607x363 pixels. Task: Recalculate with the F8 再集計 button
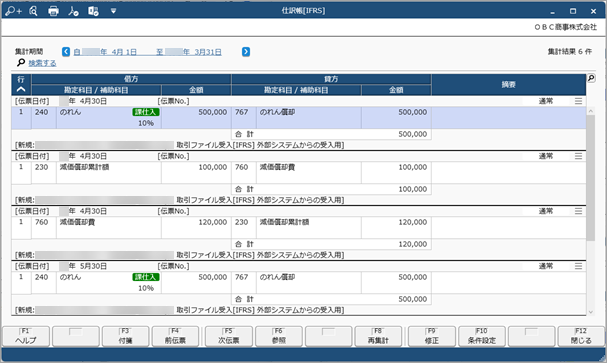pyautogui.click(x=378, y=336)
